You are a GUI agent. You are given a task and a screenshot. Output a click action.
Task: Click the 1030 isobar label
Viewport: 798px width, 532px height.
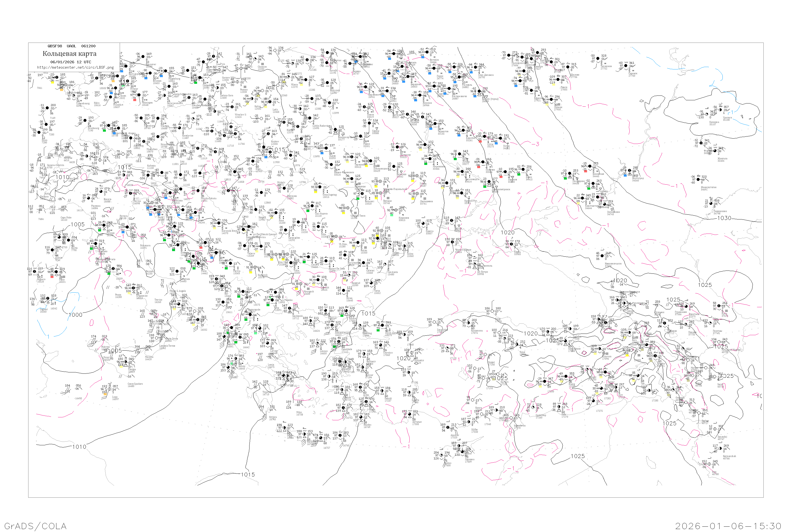(724, 218)
